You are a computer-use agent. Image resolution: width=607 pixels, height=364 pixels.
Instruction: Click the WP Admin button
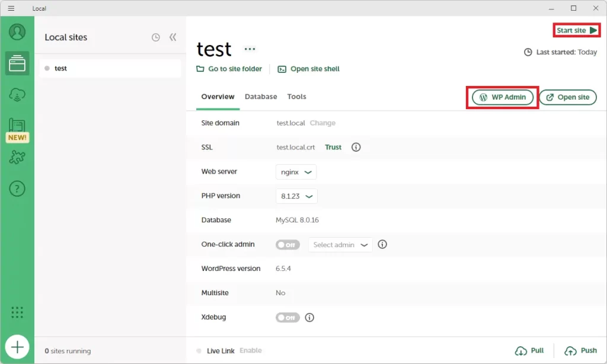tap(503, 97)
